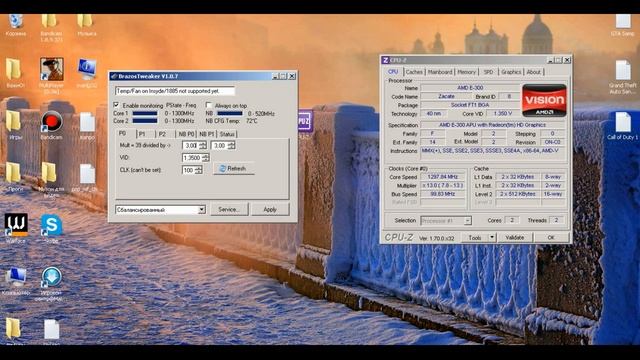The image size is (640, 360).
Task: Open the Status tab in BrazosTweaker
Action: (227, 134)
